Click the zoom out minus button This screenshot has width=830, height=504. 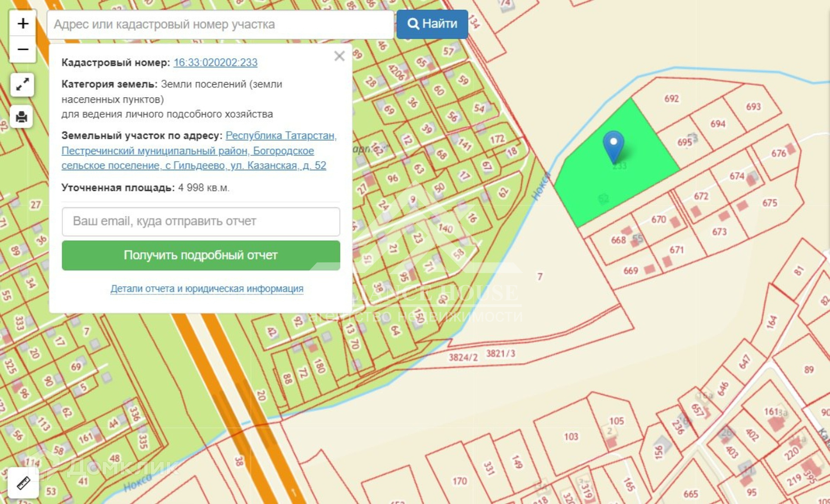(x=22, y=49)
